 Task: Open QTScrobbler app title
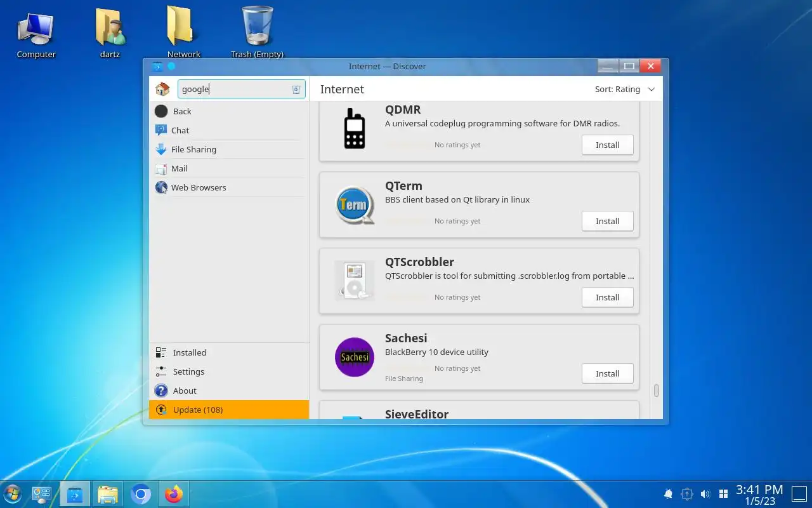(x=419, y=262)
